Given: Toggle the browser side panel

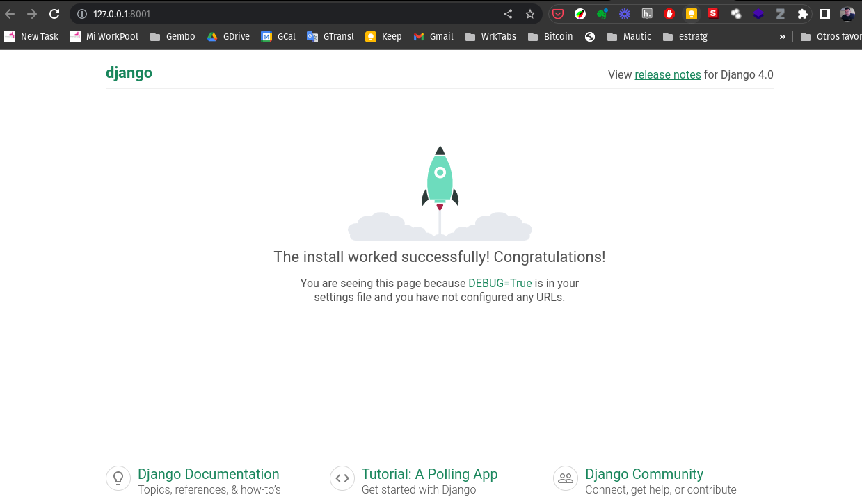Looking at the screenshot, I should pos(825,14).
